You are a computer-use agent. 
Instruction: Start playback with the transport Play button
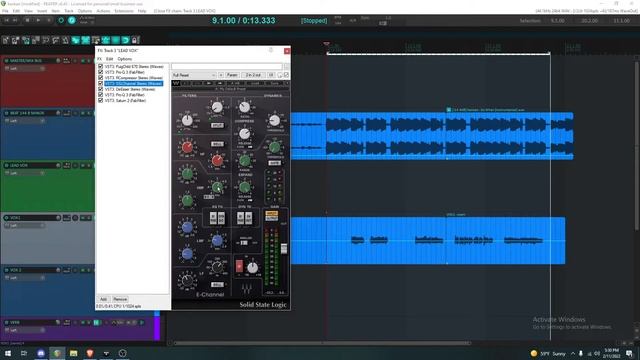38,20
